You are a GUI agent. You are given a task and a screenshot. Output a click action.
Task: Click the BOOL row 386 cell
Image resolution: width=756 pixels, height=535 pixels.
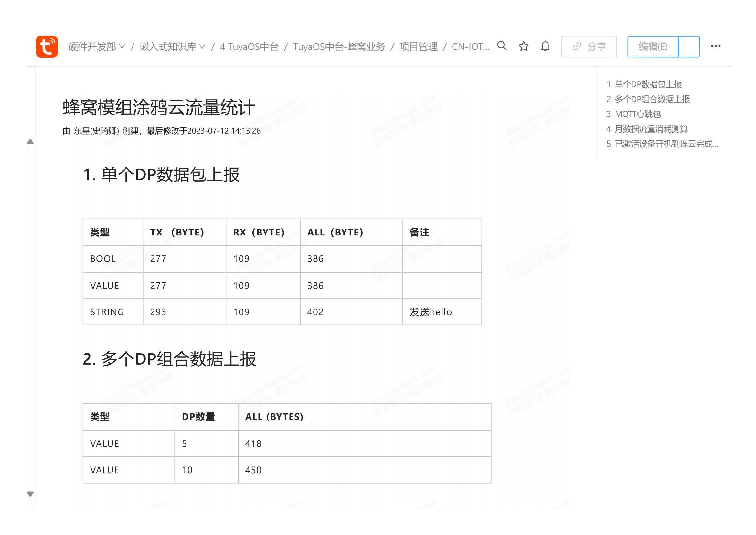coord(351,259)
